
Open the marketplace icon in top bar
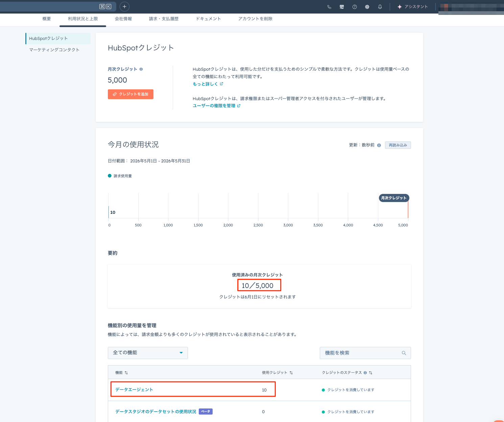click(342, 7)
